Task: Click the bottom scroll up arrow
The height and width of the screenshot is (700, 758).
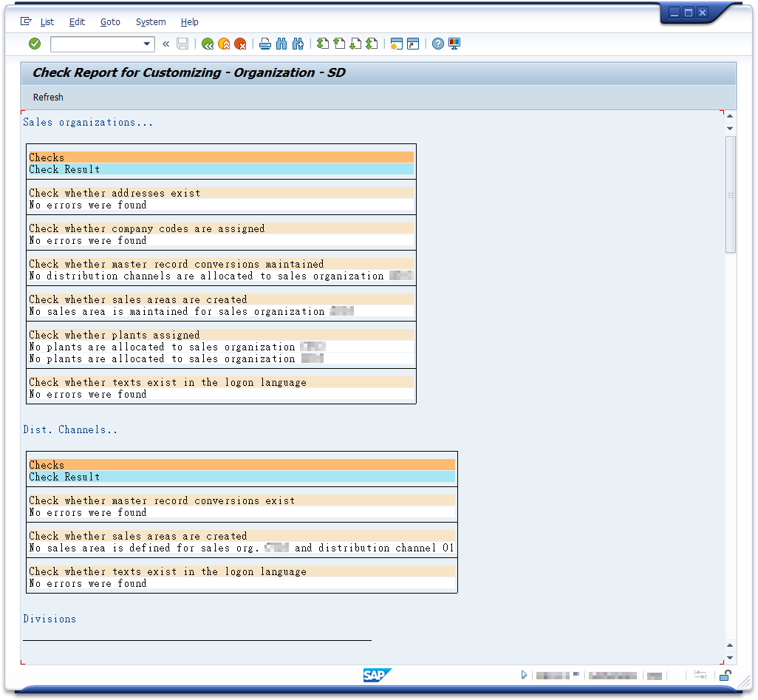Action: pos(730,645)
